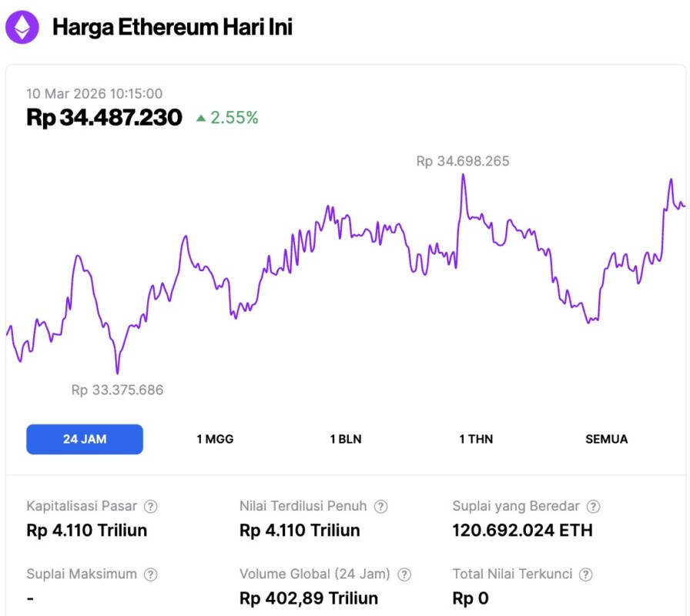Open help icon beside Suplai yang Beredar

(593, 507)
